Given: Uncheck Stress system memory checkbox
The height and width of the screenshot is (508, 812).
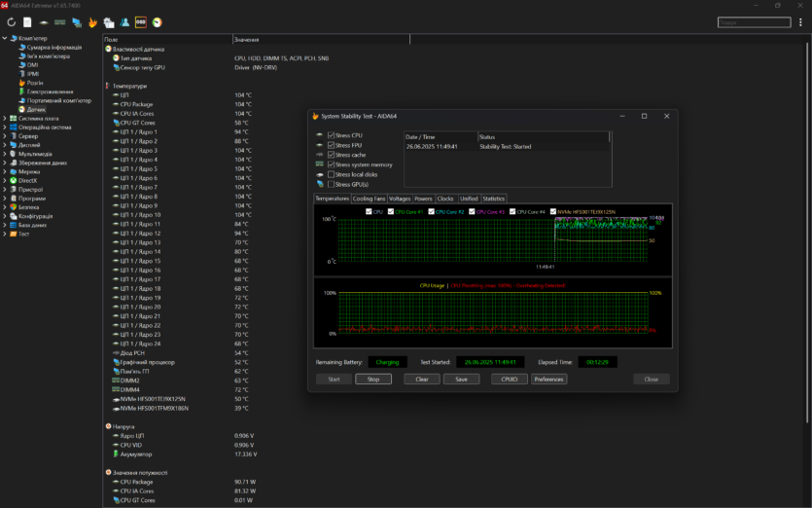Looking at the screenshot, I should [331, 164].
